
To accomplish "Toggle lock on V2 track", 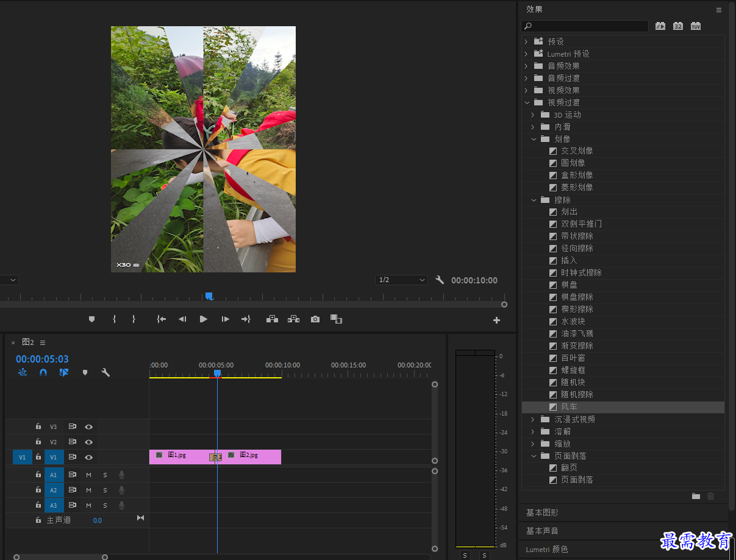I will click(x=38, y=442).
